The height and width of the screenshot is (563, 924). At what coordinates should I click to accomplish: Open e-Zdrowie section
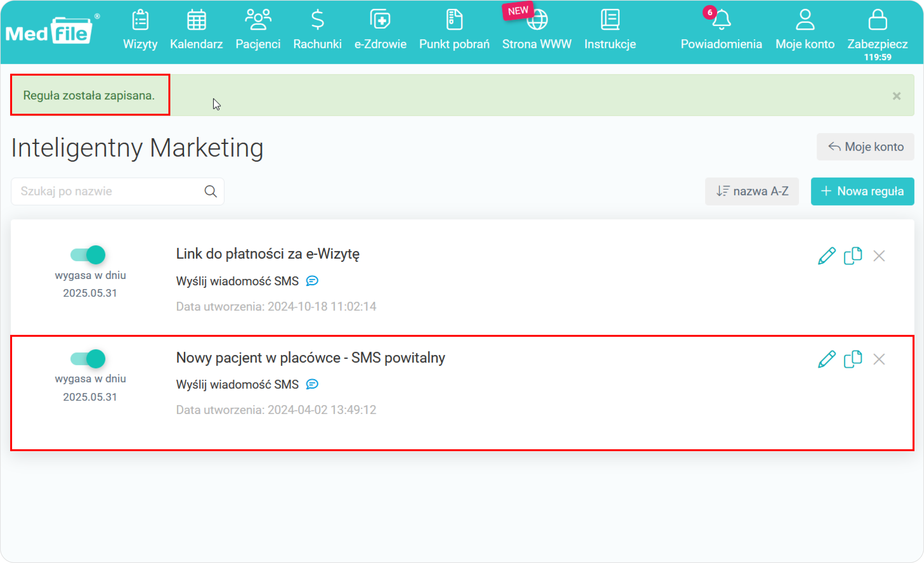(x=380, y=30)
